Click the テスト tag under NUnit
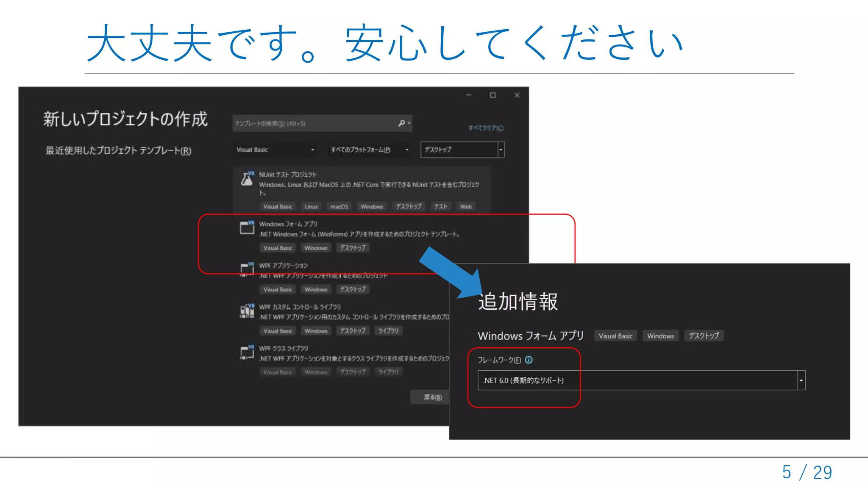The image size is (868, 488). (x=440, y=206)
